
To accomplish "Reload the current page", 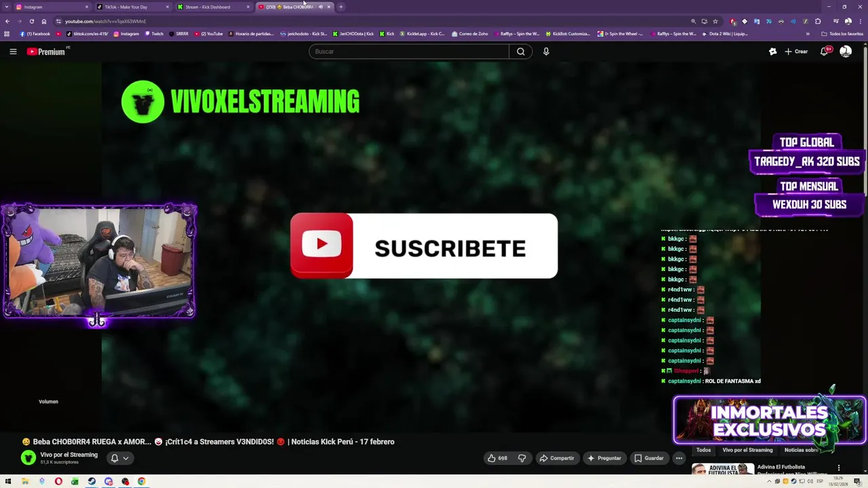I will 31,21.
